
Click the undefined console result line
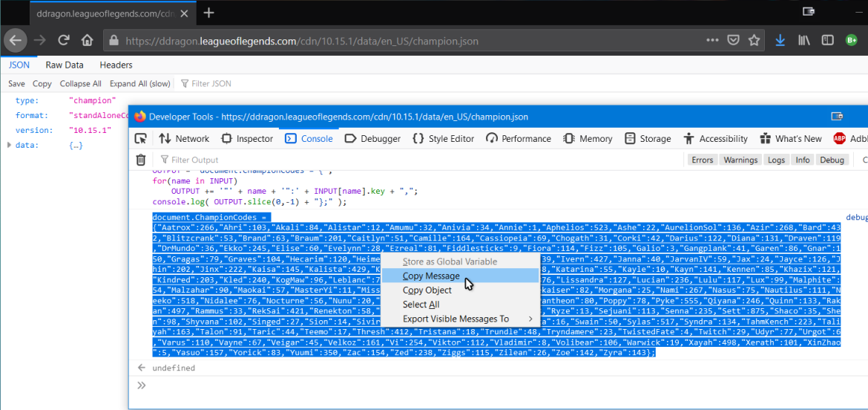point(174,368)
